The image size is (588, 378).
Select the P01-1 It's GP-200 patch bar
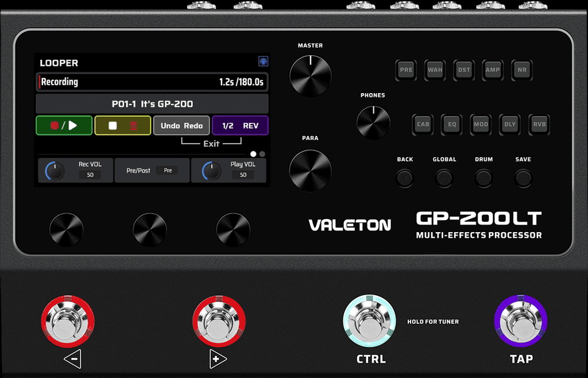[152, 104]
